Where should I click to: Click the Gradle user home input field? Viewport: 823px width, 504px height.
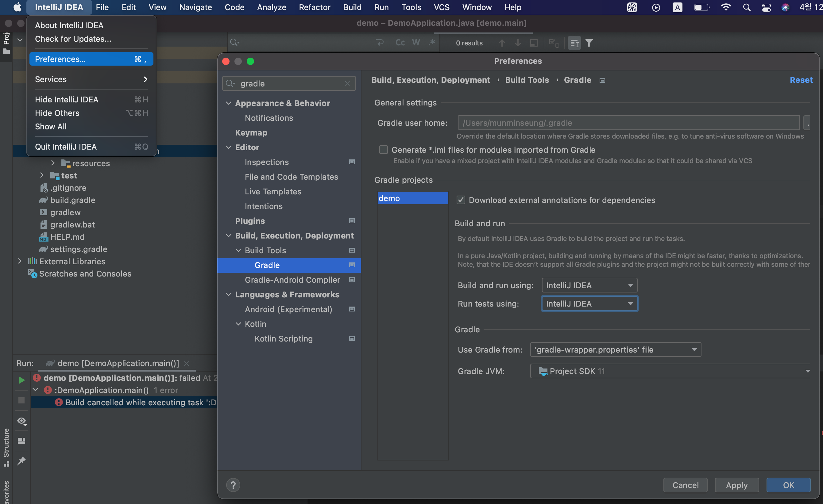click(x=628, y=123)
